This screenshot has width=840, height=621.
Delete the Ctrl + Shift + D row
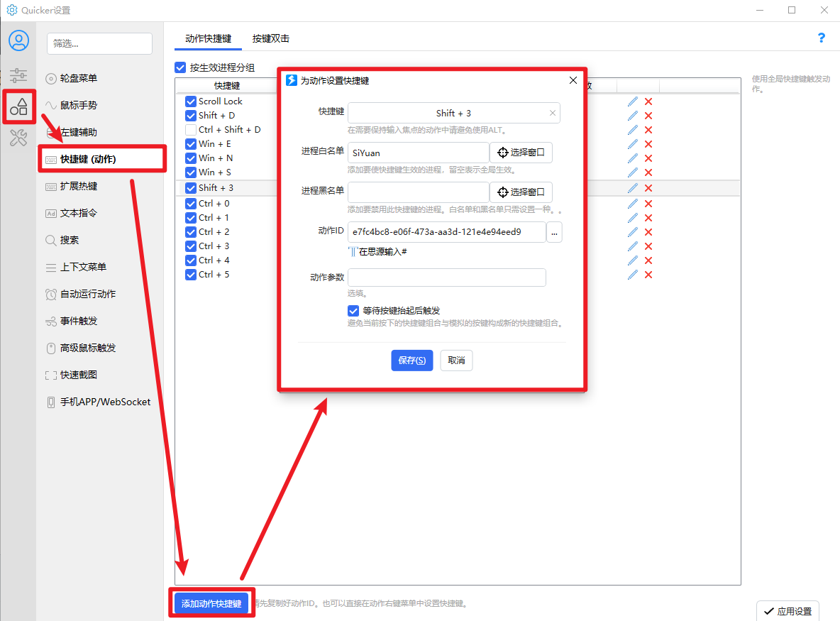(x=648, y=130)
